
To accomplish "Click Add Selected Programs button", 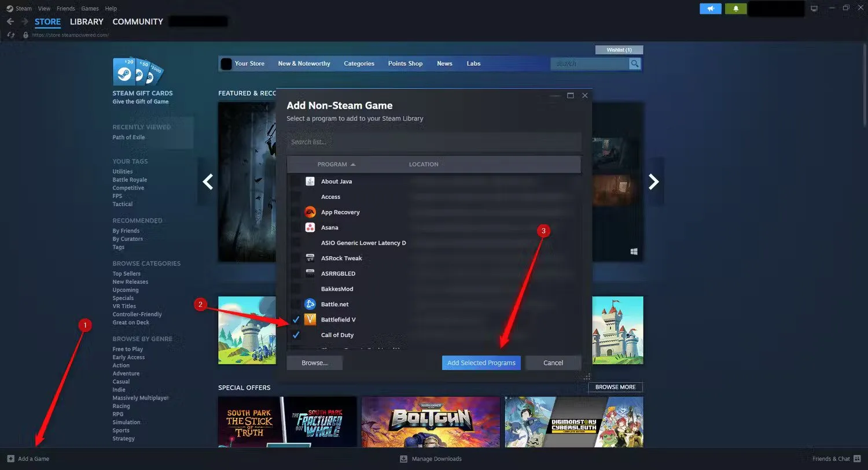I will [x=481, y=362].
